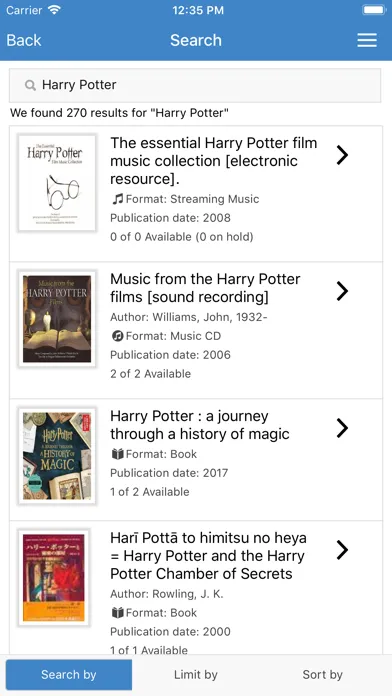Open the hamburger menu icon

coord(367,40)
